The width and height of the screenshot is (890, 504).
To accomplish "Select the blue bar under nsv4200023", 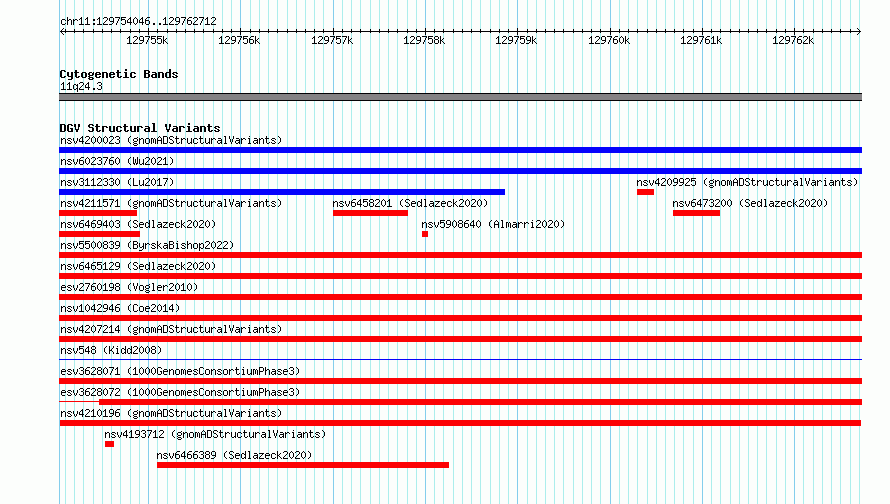I will (x=460, y=150).
